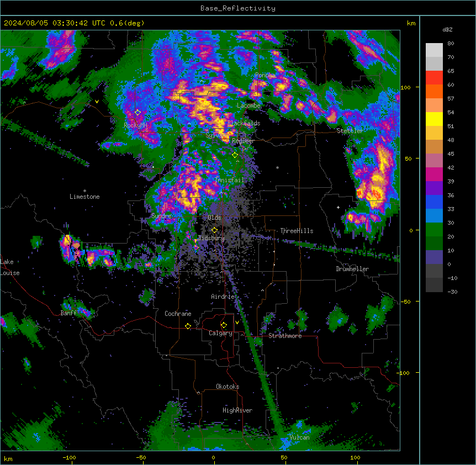Click the Calgary city label
476x465 pixels.
pos(220,333)
